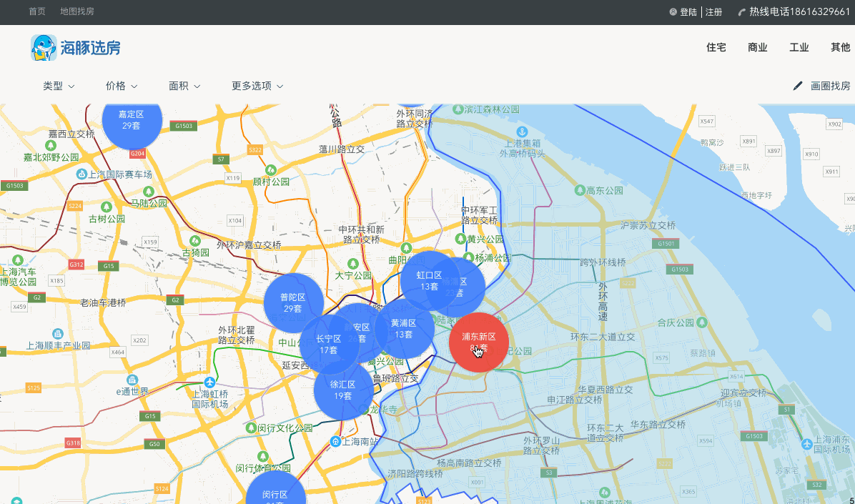Click the 登陆 login link
This screenshot has width=855, height=504.
(x=688, y=12)
